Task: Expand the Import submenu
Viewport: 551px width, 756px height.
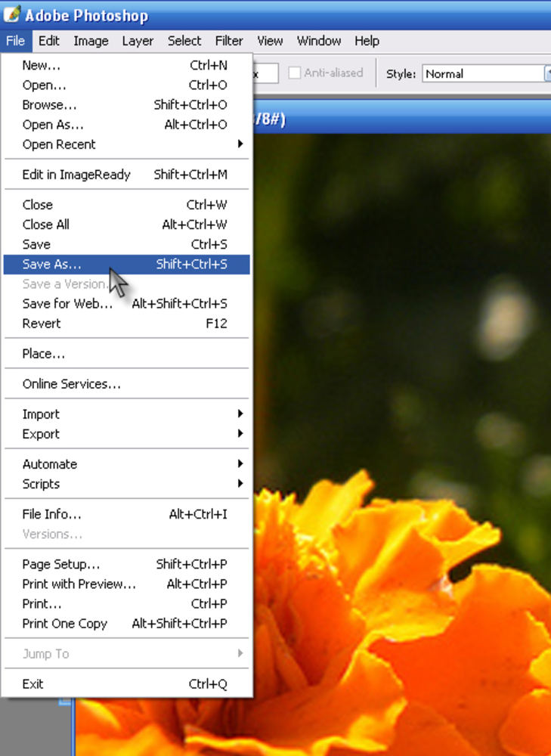Action: pyautogui.click(x=126, y=414)
